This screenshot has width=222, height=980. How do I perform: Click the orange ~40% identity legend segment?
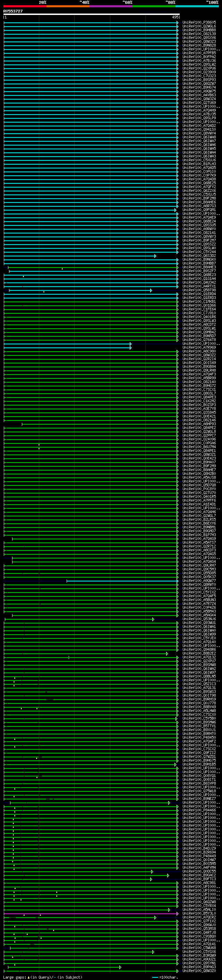click(x=68, y=6)
